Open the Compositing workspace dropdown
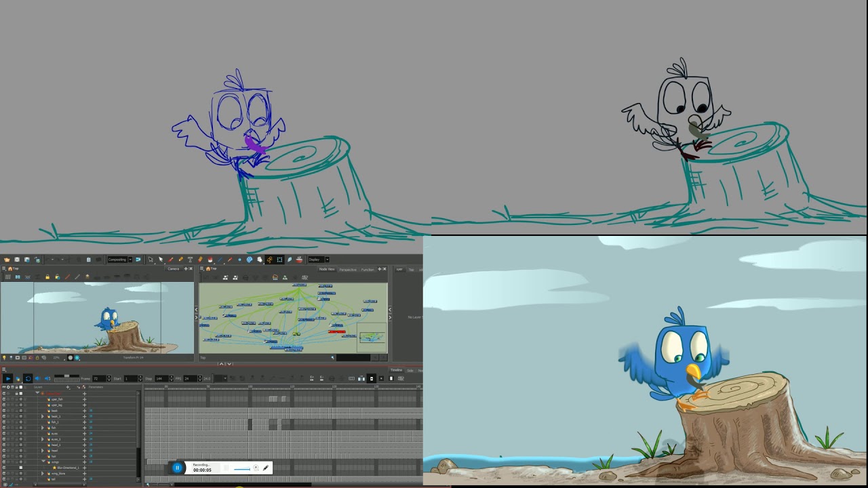Image resolution: width=868 pixels, height=488 pixels. pyautogui.click(x=130, y=260)
